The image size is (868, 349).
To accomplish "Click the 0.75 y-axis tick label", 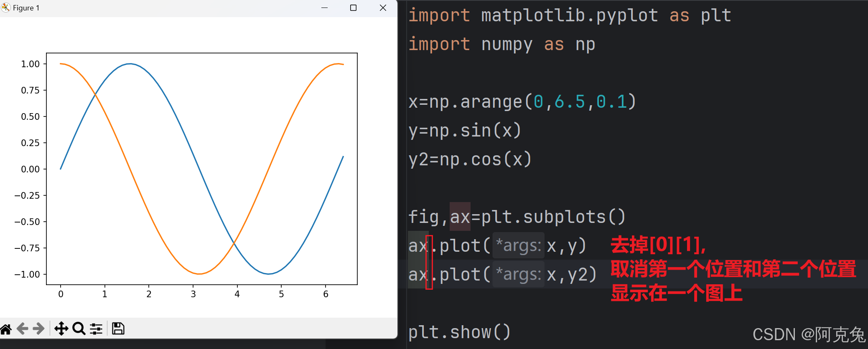I will (31, 90).
